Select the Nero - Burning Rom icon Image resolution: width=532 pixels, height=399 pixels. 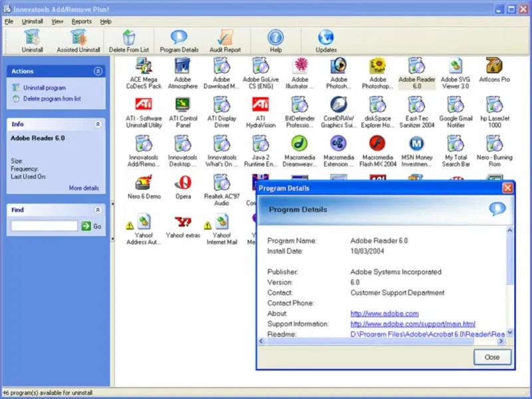click(x=494, y=152)
